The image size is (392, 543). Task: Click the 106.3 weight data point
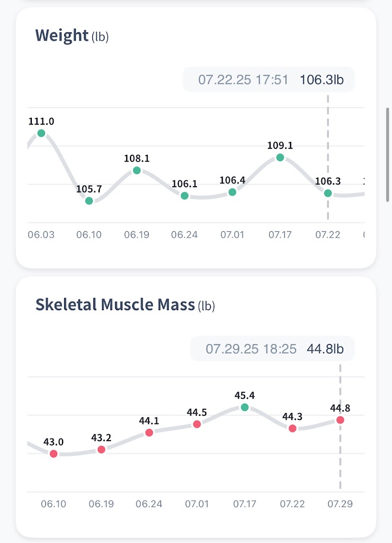coord(328,193)
